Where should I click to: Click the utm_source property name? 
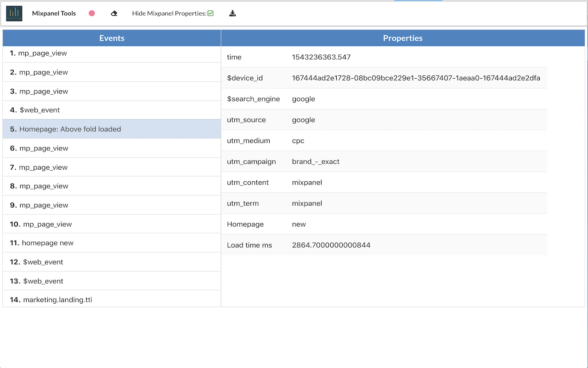[x=246, y=120]
